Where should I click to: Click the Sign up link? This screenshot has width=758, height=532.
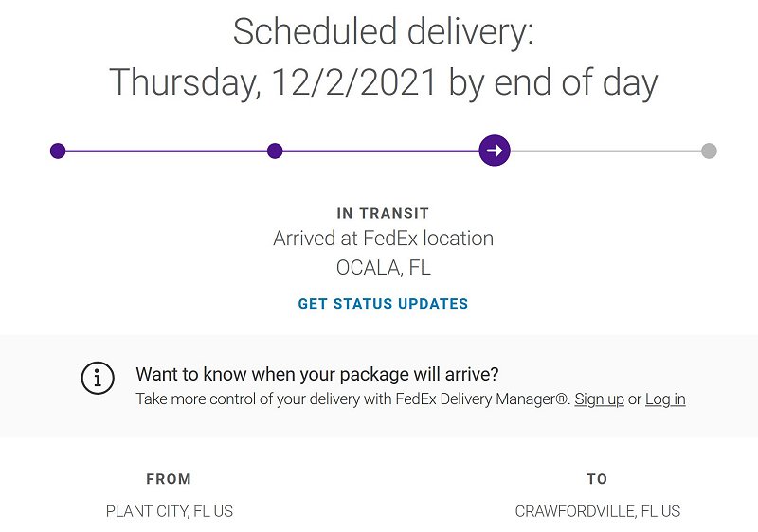click(599, 399)
